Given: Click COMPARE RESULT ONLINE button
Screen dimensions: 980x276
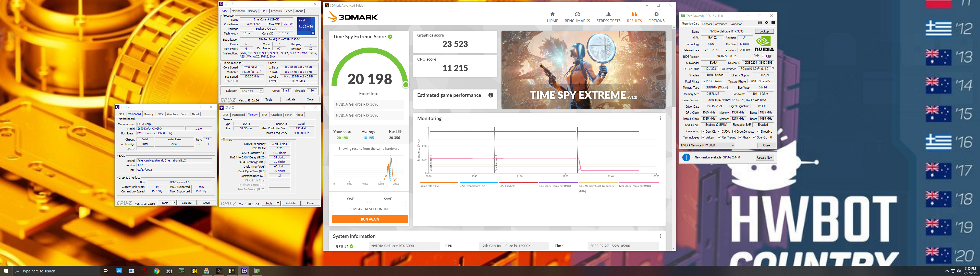Looking at the screenshot, I should [x=369, y=209].
